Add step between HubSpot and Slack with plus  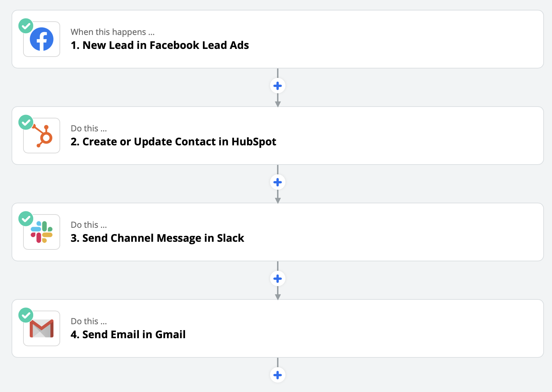(x=278, y=182)
